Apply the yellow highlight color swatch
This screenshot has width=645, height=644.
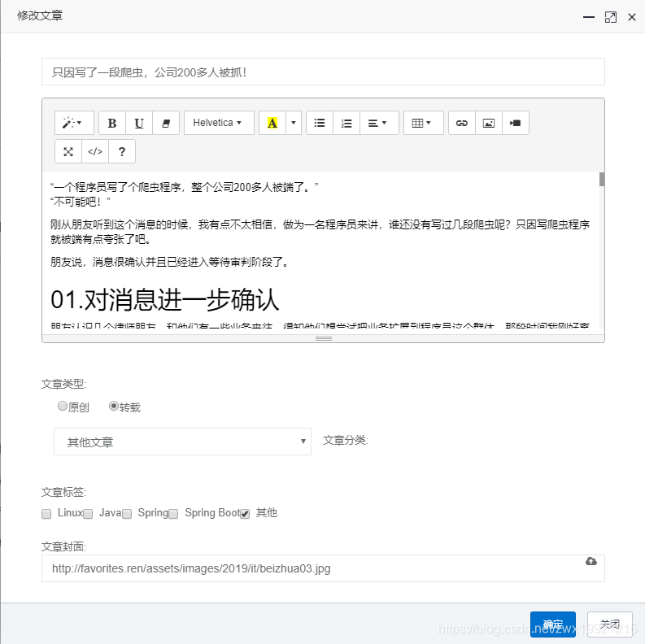pyautogui.click(x=272, y=123)
